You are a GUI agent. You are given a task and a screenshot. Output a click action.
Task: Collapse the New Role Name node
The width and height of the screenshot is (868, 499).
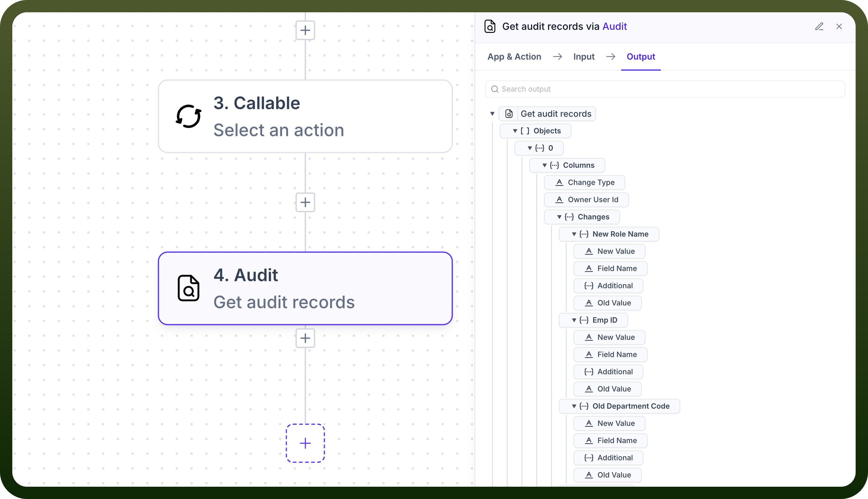pyautogui.click(x=574, y=234)
